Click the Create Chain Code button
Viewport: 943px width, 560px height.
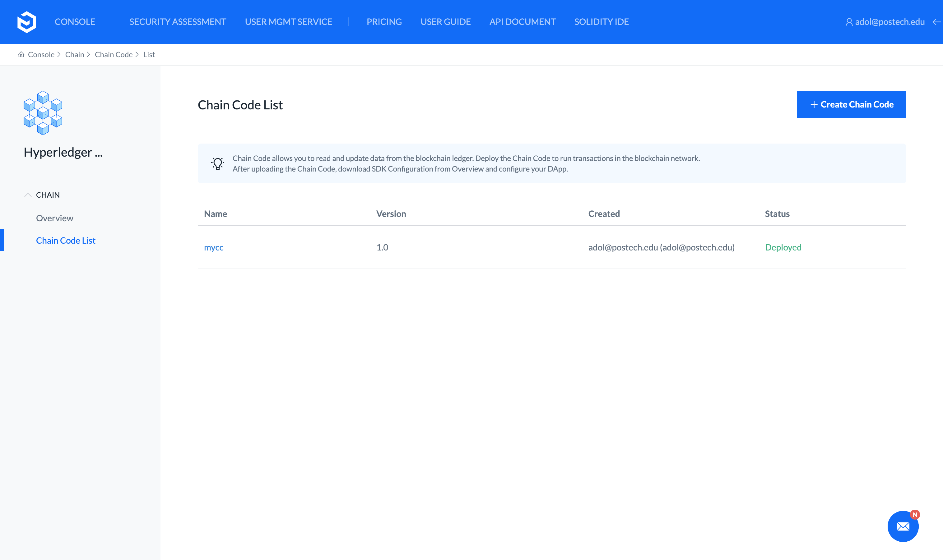pos(851,104)
